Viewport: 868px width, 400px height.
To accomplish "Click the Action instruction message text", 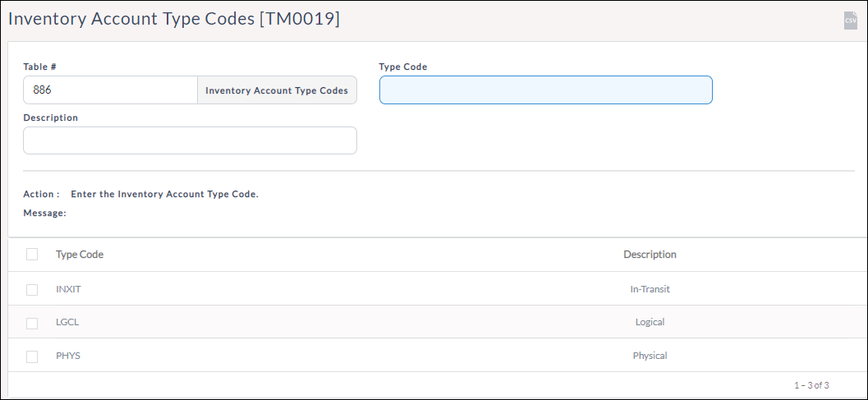I will 164,195.
